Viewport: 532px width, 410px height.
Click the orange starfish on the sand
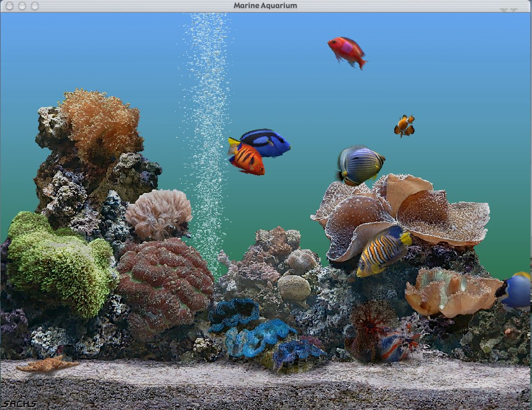click(x=47, y=365)
